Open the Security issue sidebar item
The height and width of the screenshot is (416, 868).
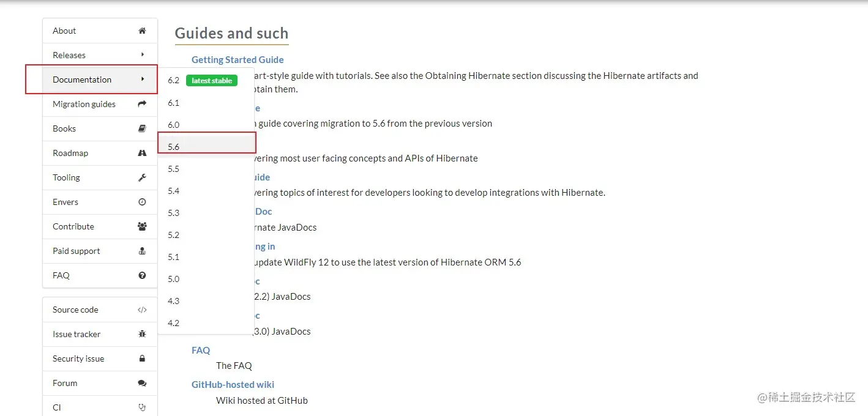100,358
